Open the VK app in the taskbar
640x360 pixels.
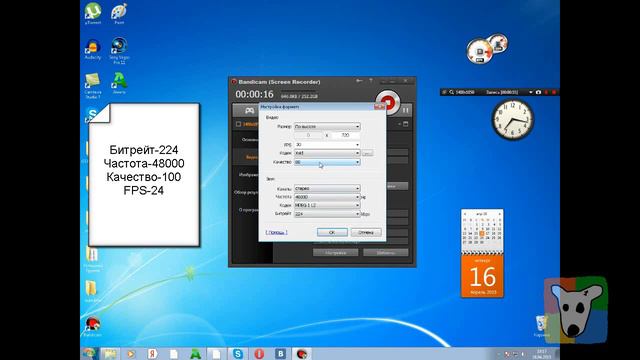point(280,354)
